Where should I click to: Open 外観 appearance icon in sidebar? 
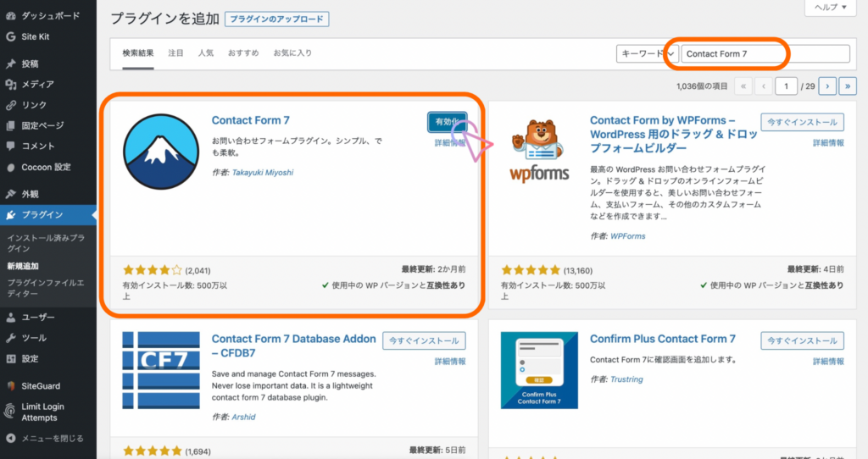10,194
